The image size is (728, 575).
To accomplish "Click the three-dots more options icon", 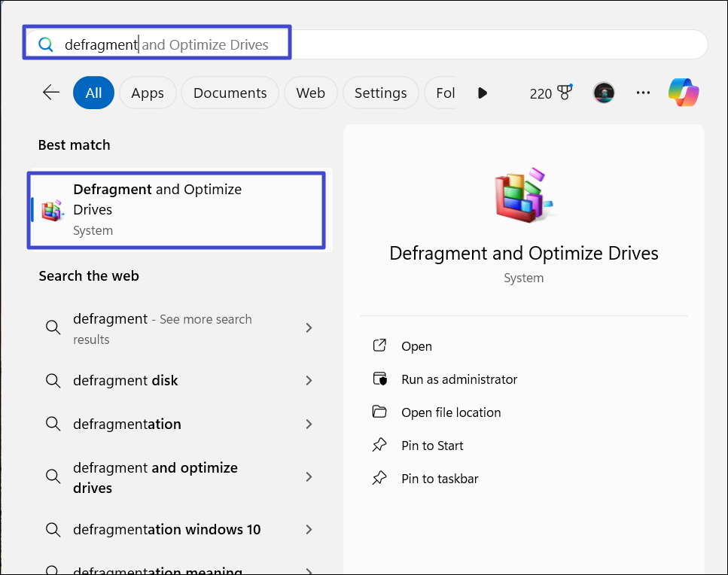I will pos(643,93).
